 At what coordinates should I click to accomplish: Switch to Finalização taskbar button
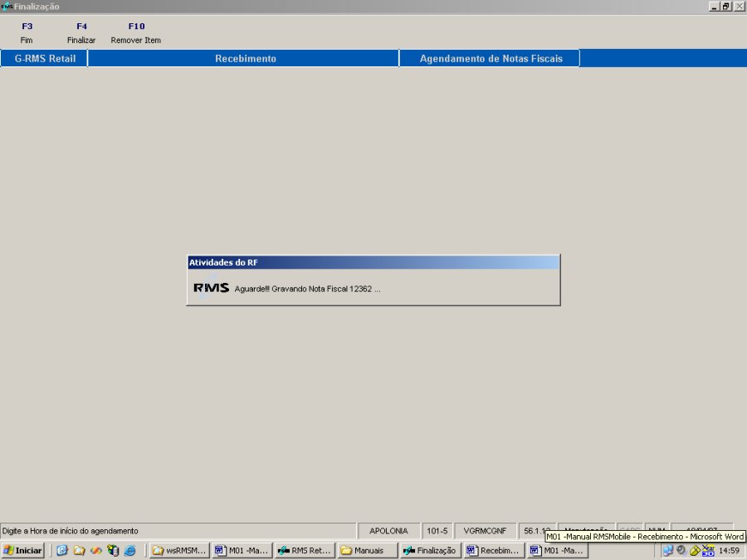431,551
